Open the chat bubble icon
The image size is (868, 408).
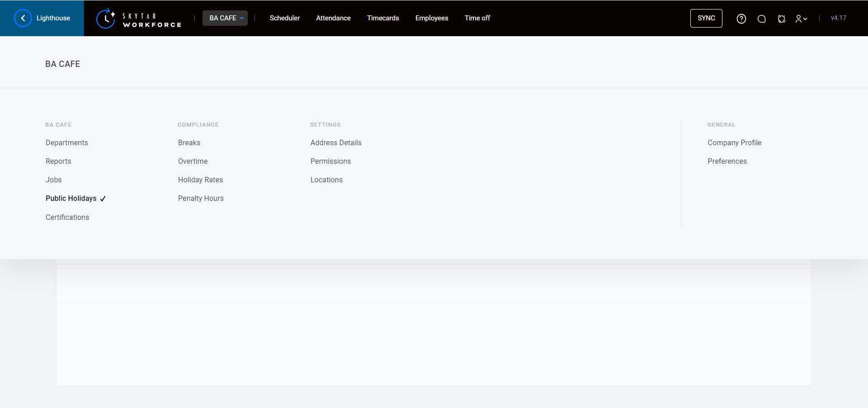(x=761, y=19)
